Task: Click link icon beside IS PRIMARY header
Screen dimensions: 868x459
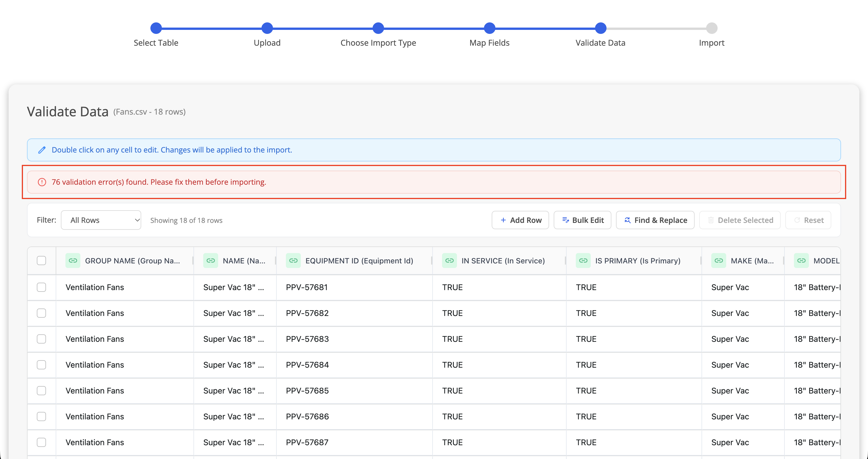Action: click(x=583, y=260)
